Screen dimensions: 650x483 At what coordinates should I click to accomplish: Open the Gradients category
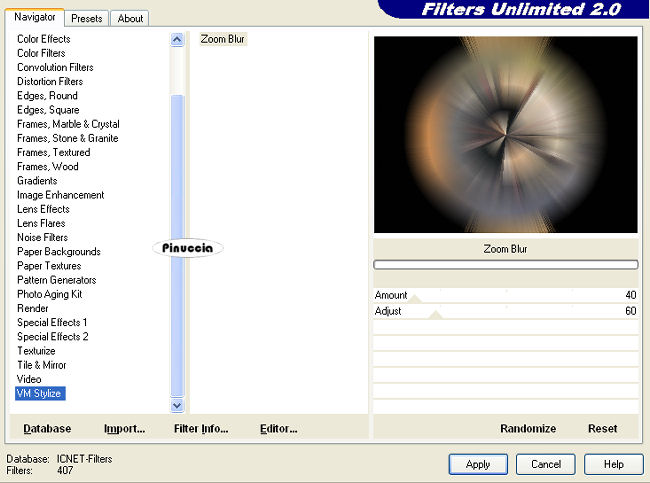click(x=37, y=181)
